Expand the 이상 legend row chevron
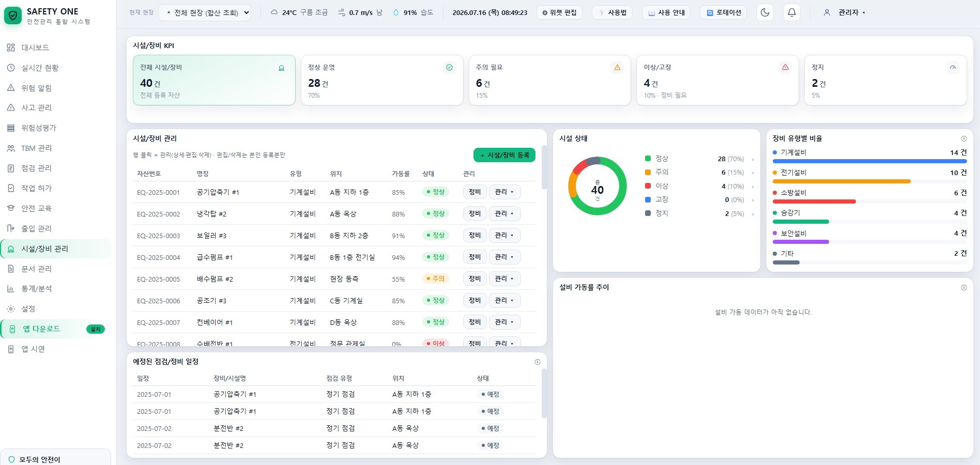Viewport: 980px width, 465px height. pyautogui.click(x=753, y=187)
